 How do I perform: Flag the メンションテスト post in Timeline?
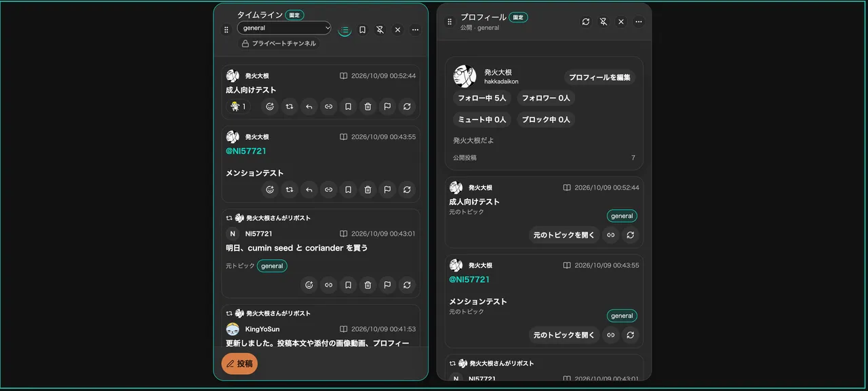(387, 190)
